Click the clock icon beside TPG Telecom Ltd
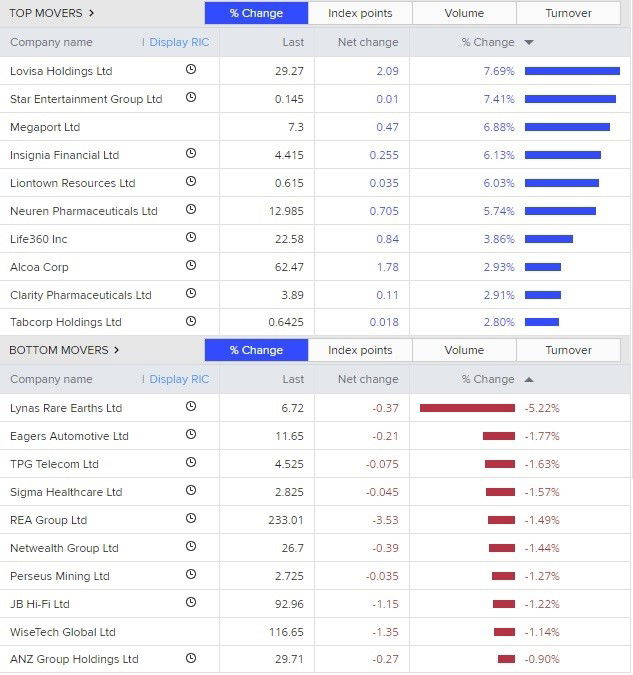The width and height of the screenshot is (633, 675). (191, 462)
